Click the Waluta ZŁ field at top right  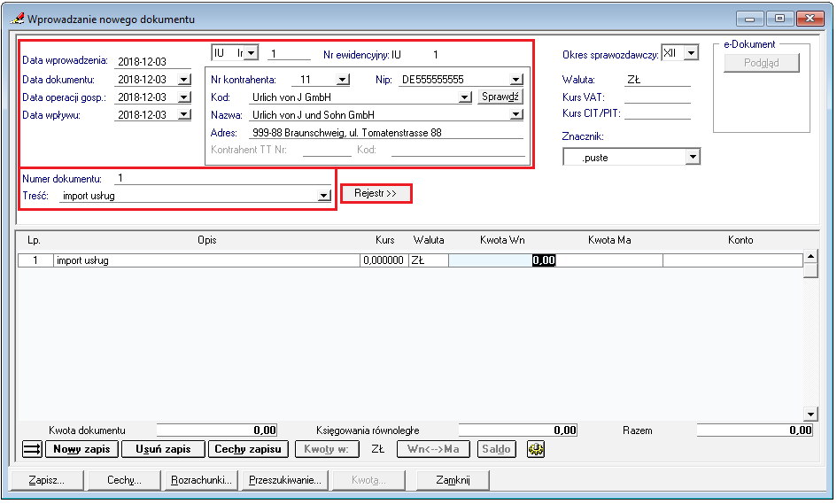pyautogui.click(x=657, y=80)
